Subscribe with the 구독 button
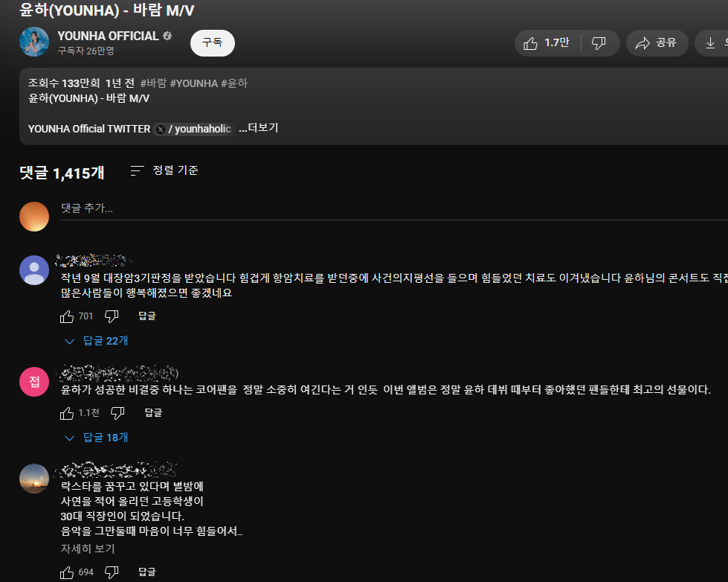Image resolution: width=728 pixels, height=582 pixels. 212,43
